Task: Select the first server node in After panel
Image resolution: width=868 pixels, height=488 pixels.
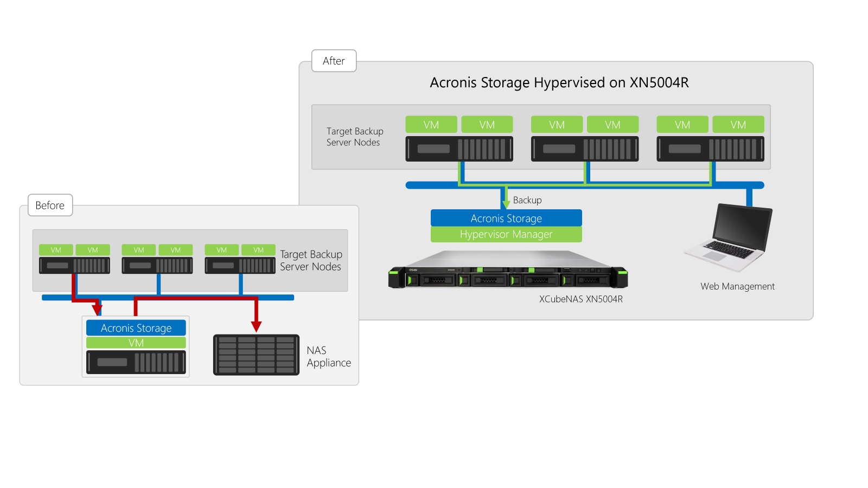Action: click(x=459, y=149)
